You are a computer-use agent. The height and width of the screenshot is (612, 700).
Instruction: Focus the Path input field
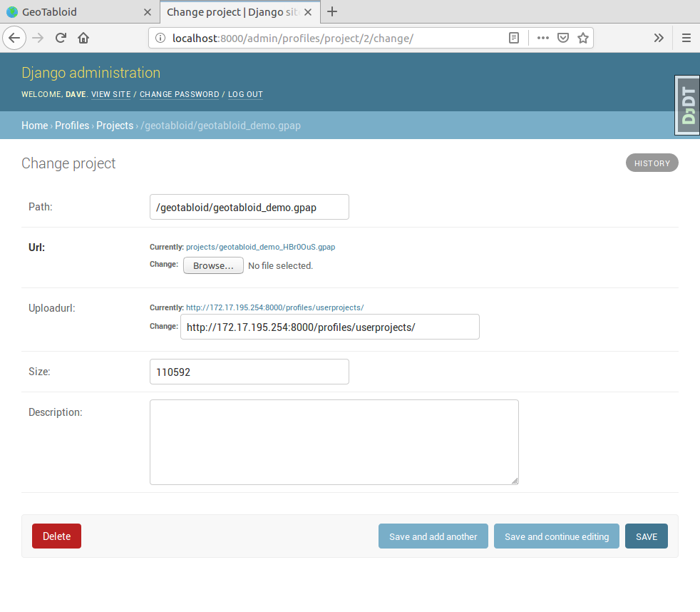tap(249, 207)
